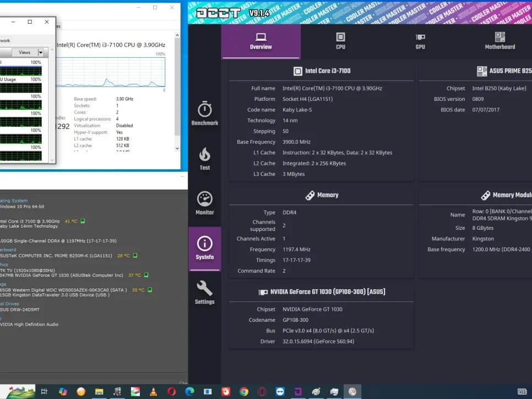Click ASUS DRW-24D5MT optical drive entry in Speccy
The height and width of the screenshot is (399, 532).
click(20, 310)
